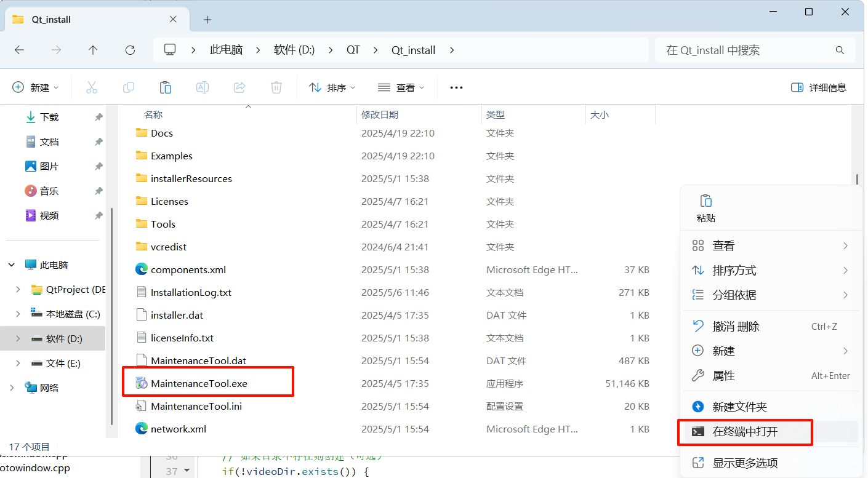Click the monitor icon in address bar
Image resolution: width=868 pixels, height=478 pixels.
pyautogui.click(x=170, y=50)
